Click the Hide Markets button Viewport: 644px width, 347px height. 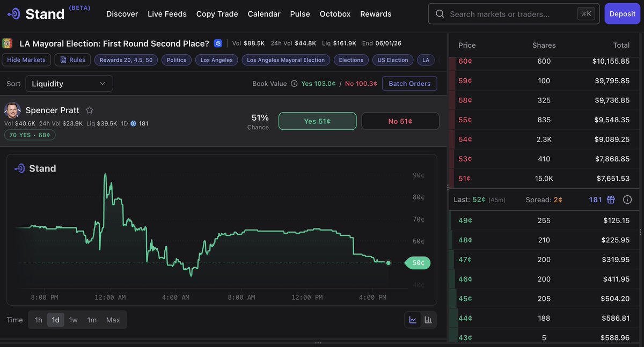click(26, 60)
